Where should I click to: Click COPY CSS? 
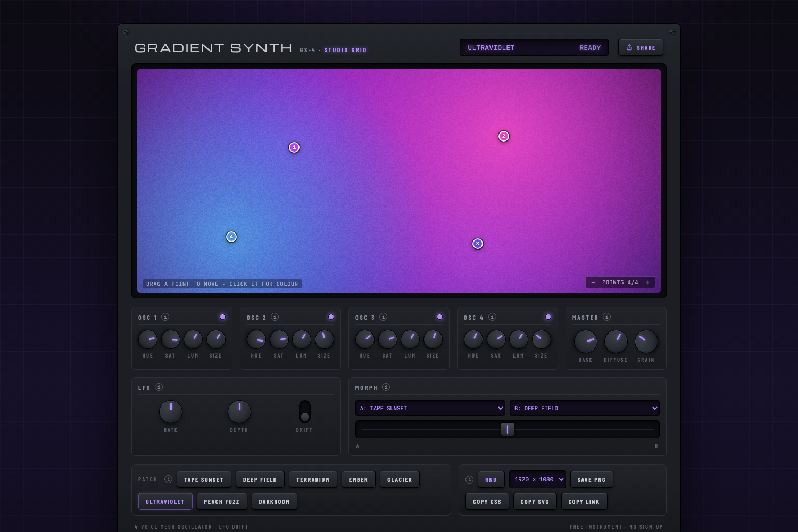click(487, 501)
